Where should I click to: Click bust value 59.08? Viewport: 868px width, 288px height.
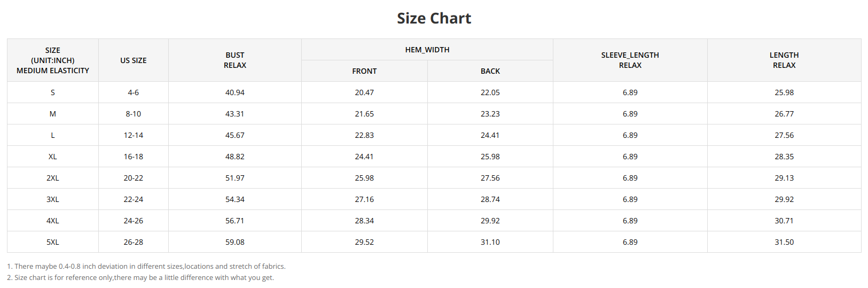coord(234,242)
